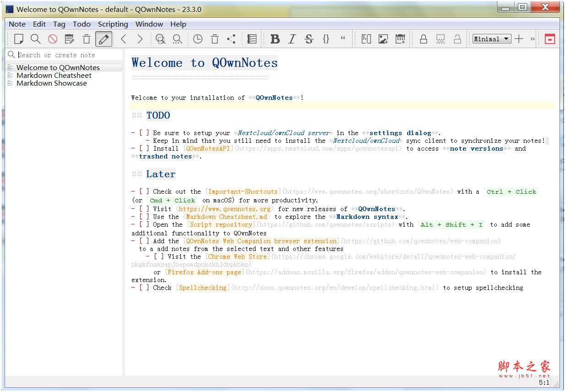
Task: Insert the current date and time
Action: click(x=400, y=39)
